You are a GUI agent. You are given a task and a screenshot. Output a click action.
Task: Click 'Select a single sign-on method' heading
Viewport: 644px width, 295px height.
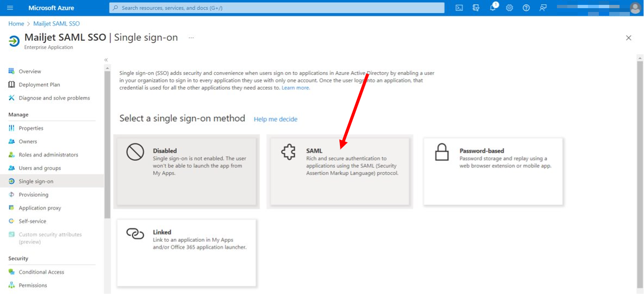tap(182, 118)
